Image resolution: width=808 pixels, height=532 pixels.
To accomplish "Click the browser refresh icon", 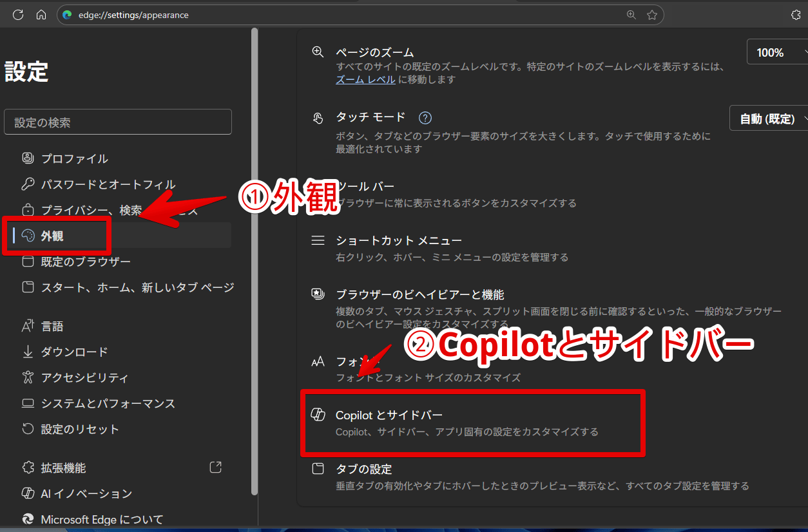I will tap(18, 14).
